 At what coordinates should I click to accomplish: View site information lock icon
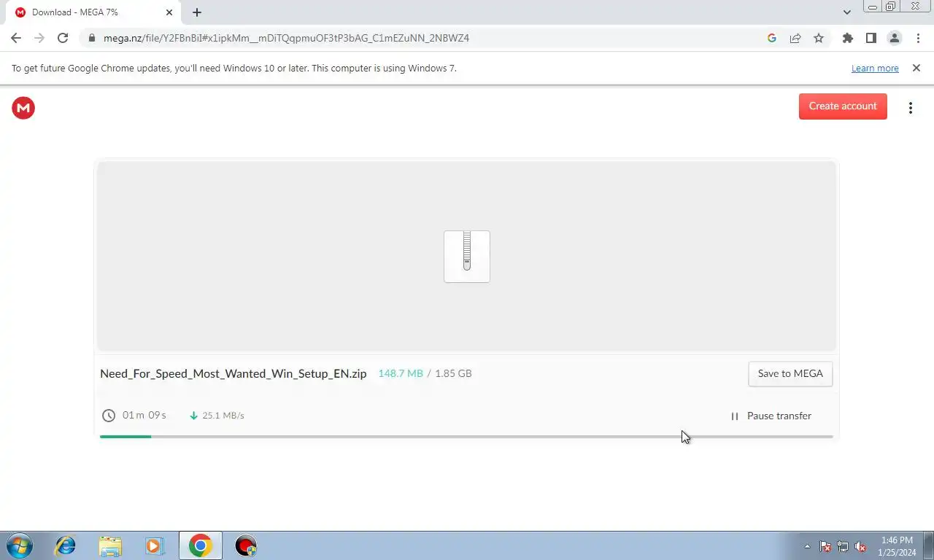[x=91, y=38]
